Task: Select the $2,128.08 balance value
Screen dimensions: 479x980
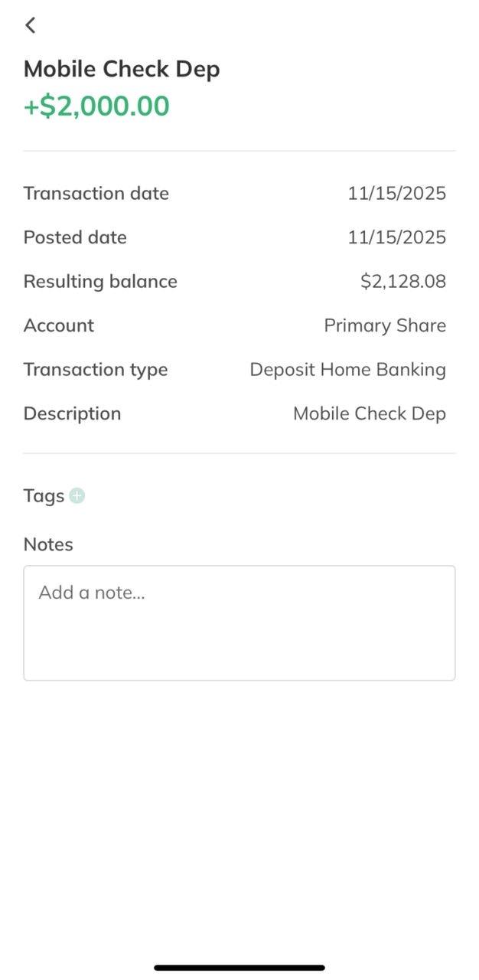Action: [402, 282]
